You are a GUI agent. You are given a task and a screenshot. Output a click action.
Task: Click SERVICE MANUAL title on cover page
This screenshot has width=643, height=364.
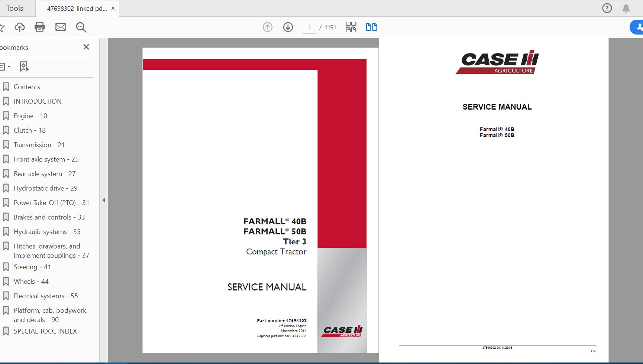pyautogui.click(x=267, y=287)
